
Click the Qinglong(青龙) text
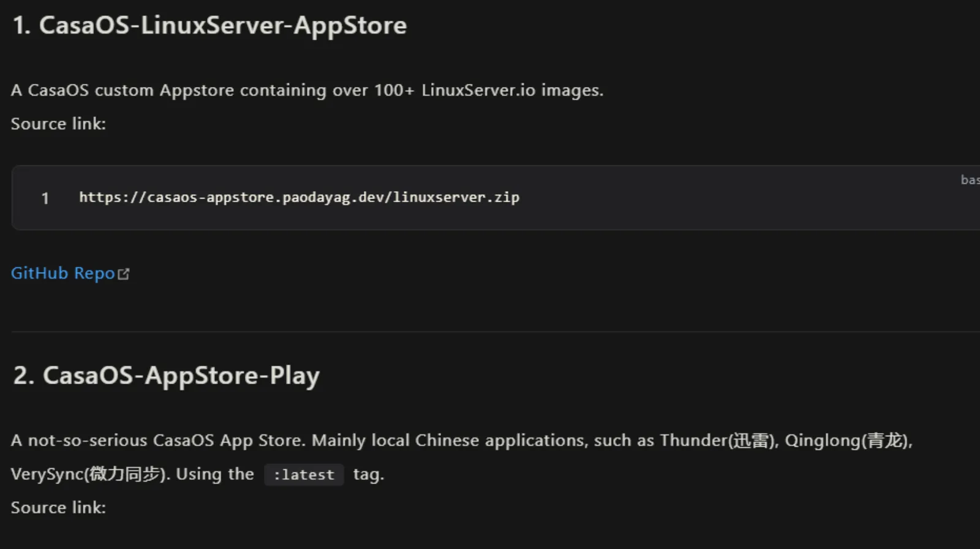(848, 441)
